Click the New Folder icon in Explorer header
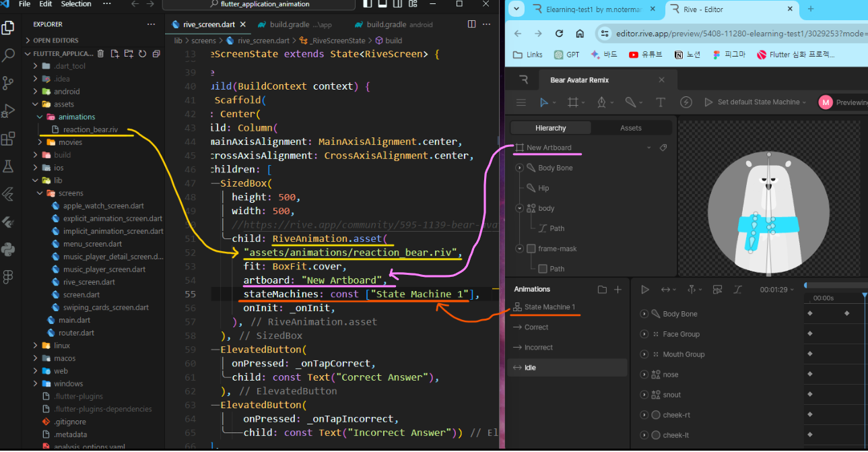The width and height of the screenshot is (868, 452). pos(129,54)
